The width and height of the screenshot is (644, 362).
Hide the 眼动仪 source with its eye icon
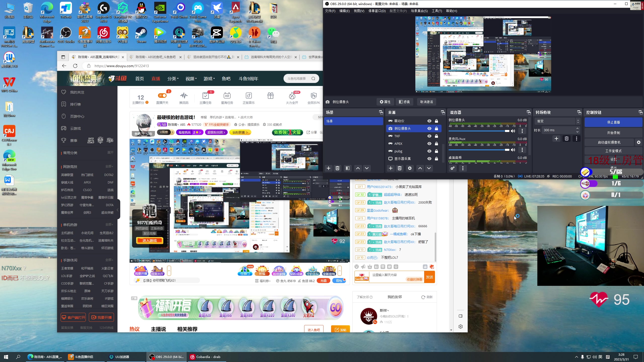[x=429, y=121]
